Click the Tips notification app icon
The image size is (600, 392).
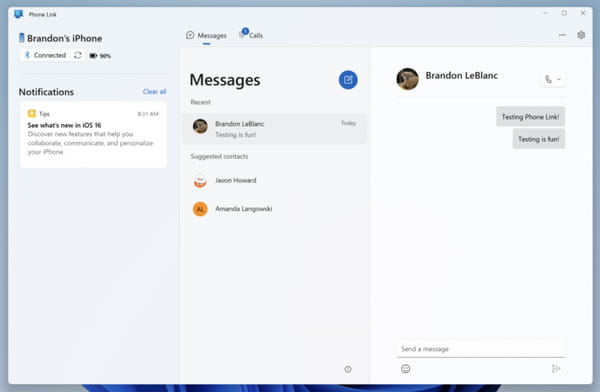(x=32, y=113)
